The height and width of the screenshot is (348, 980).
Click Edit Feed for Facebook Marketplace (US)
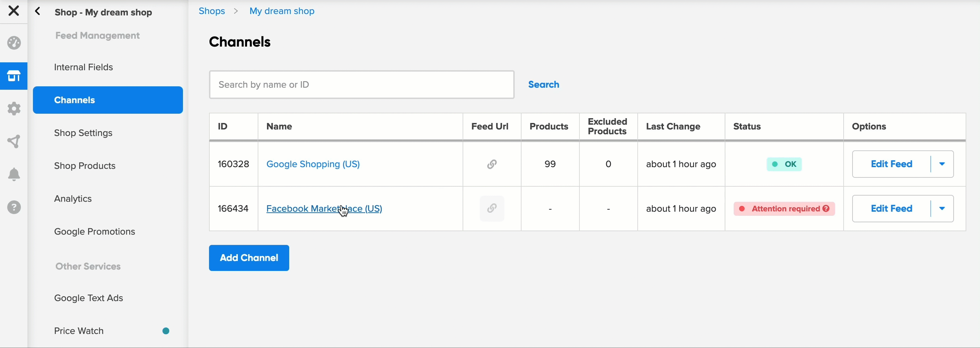(x=891, y=208)
